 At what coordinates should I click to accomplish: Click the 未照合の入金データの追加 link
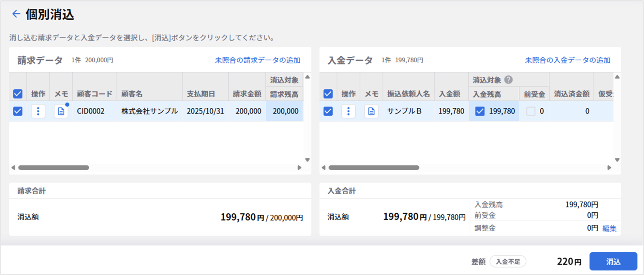(x=567, y=60)
